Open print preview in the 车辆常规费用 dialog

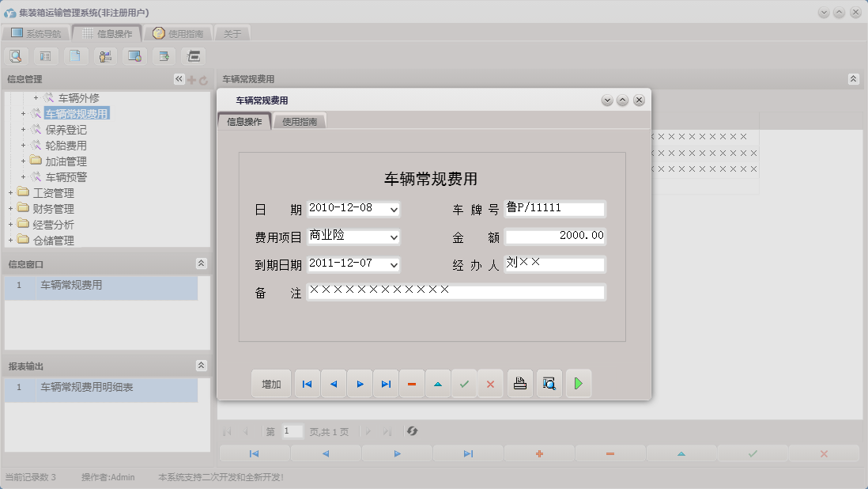549,384
